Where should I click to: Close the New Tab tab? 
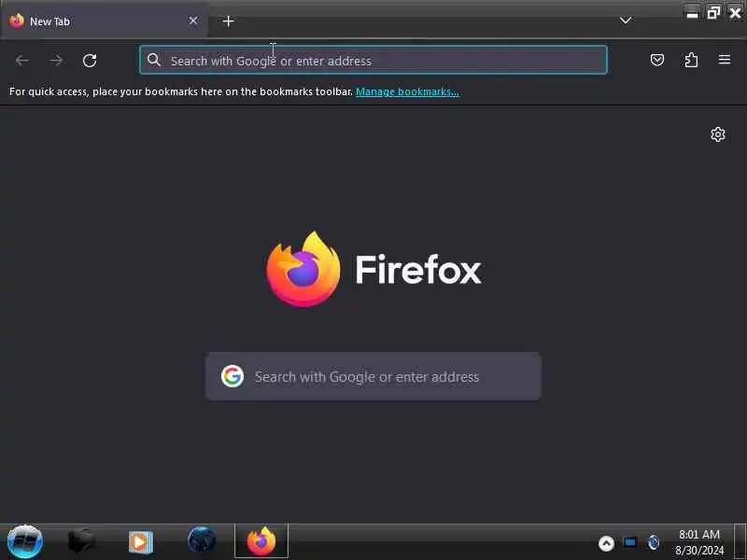[193, 21]
